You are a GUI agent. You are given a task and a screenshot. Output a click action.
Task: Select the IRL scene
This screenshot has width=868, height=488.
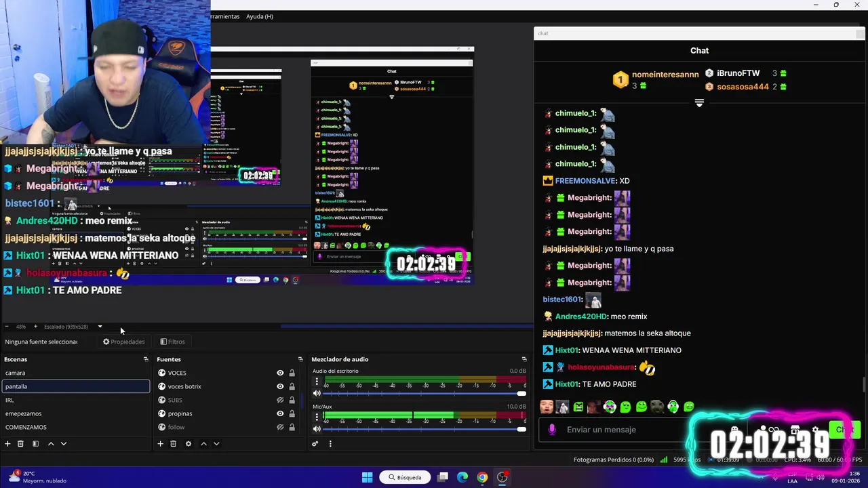(76, 400)
